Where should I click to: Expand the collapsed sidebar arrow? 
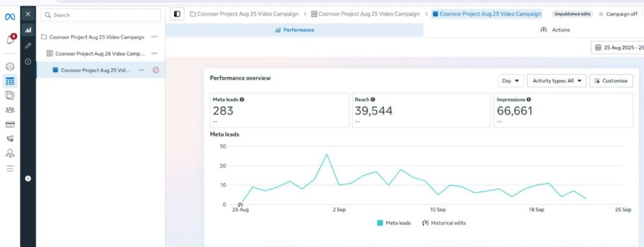pos(28,178)
